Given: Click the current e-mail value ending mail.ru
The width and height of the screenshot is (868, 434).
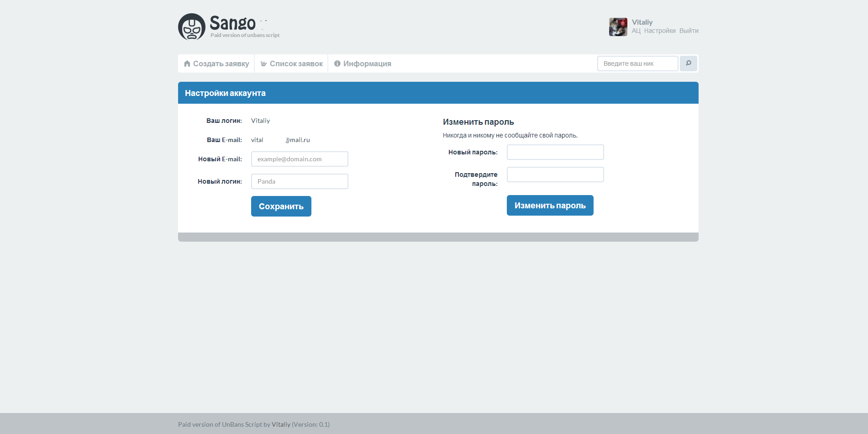Looking at the screenshot, I should [280, 140].
